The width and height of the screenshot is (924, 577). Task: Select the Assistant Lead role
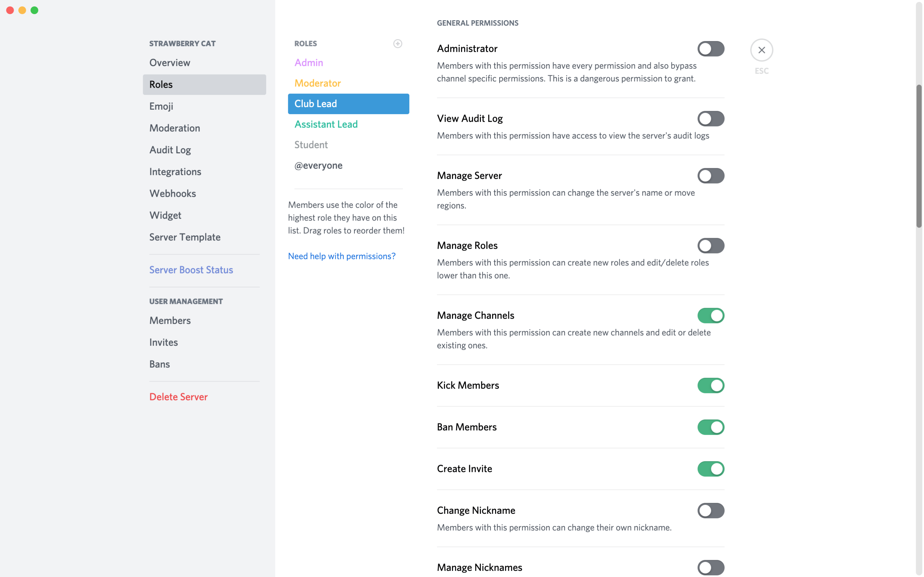pos(325,124)
